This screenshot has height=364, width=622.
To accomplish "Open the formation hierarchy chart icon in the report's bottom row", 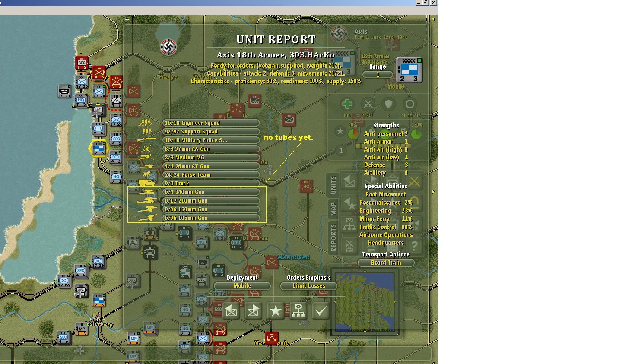I will pos(298,310).
